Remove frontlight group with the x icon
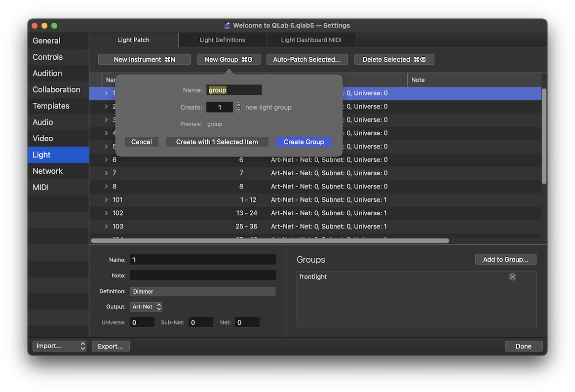Viewport: 575px width, 392px height. pyautogui.click(x=512, y=277)
